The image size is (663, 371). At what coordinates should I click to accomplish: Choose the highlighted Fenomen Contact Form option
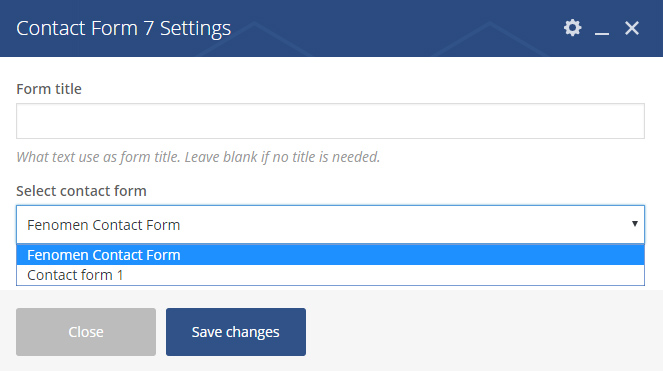pyautogui.click(x=330, y=255)
